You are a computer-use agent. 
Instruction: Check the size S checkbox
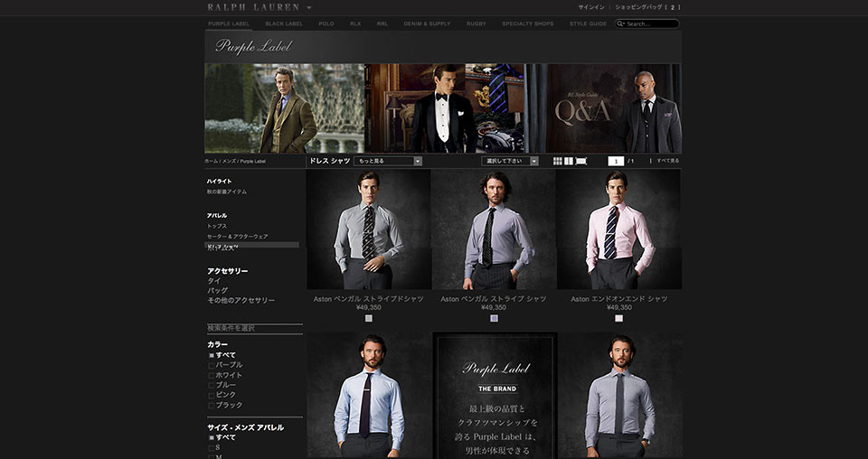(x=212, y=448)
